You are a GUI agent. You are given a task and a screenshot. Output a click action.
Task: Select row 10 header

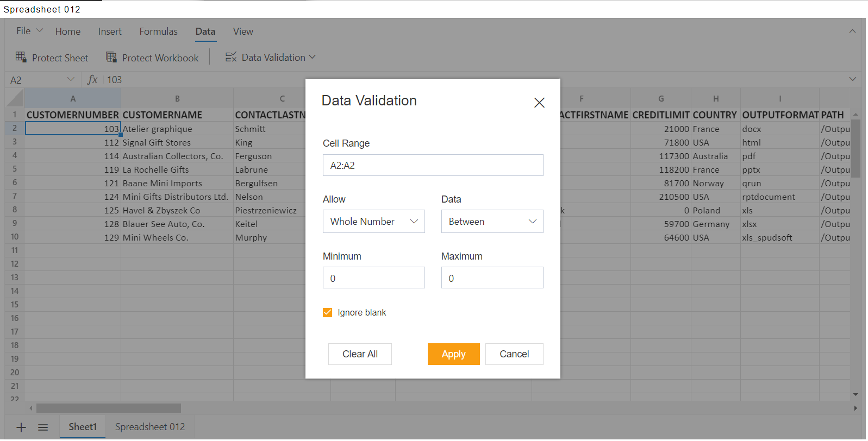coord(15,237)
